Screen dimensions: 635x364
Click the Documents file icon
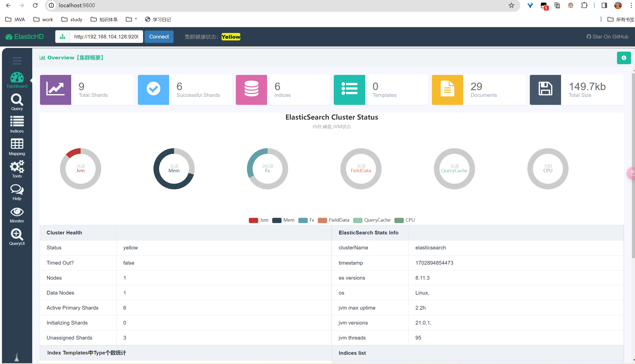point(447,89)
